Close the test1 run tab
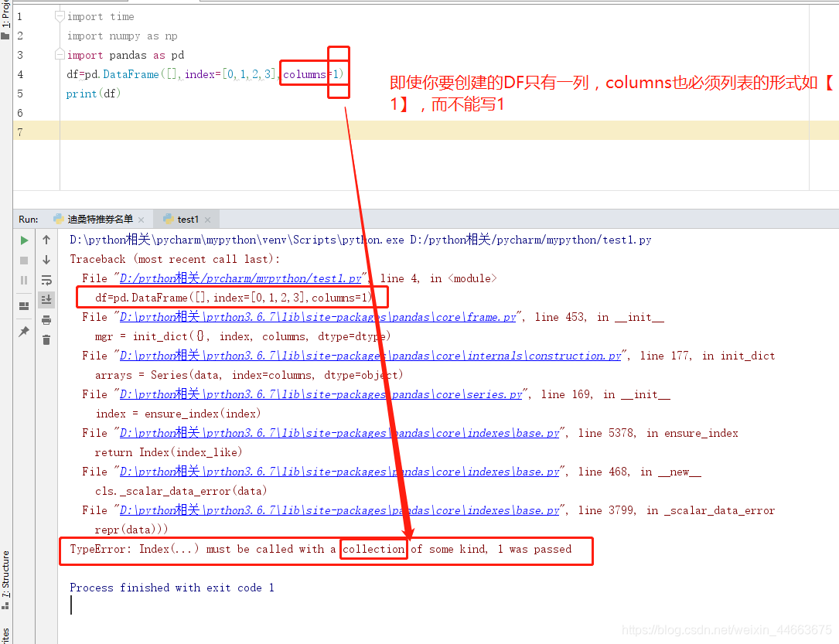This screenshot has width=839, height=644. (x=207, y=220)
